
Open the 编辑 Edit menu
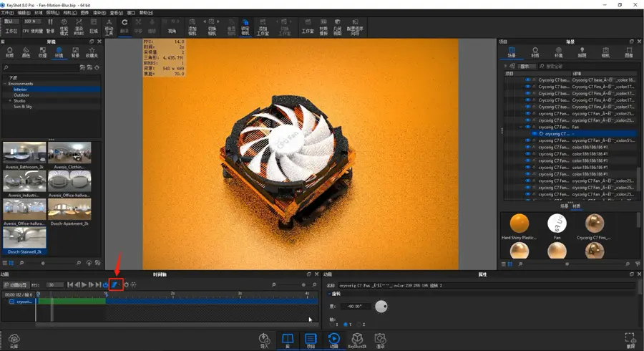(x=24, y=13)
